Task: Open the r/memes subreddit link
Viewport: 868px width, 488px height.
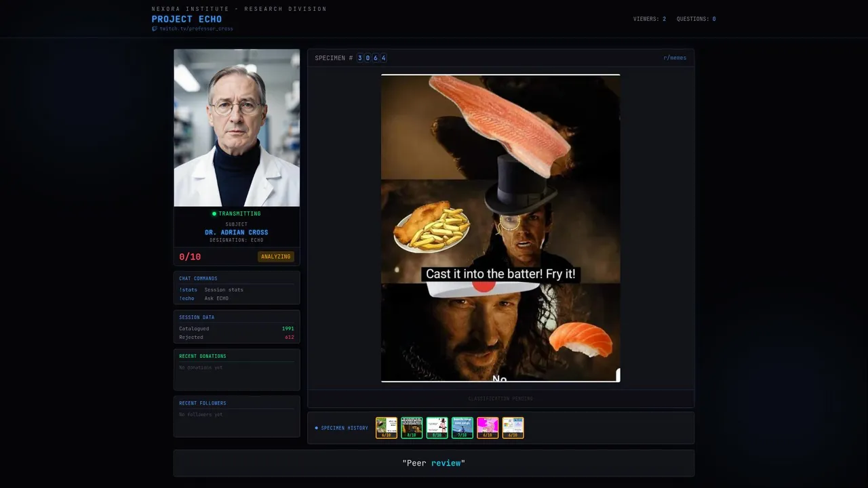Action: (x=675, y=58)
